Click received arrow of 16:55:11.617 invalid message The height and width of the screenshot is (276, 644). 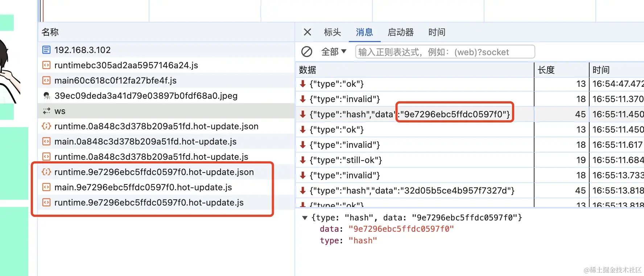[303, 145]
